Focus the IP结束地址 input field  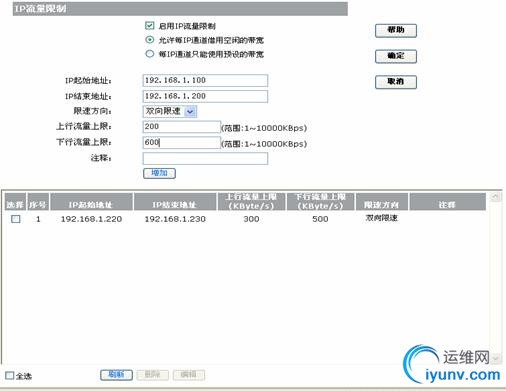click(x=205, y=96)
